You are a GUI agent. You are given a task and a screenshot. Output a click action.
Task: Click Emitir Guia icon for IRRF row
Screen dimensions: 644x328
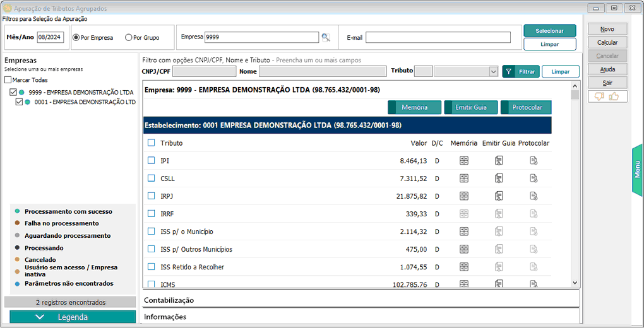coord(499,213)
